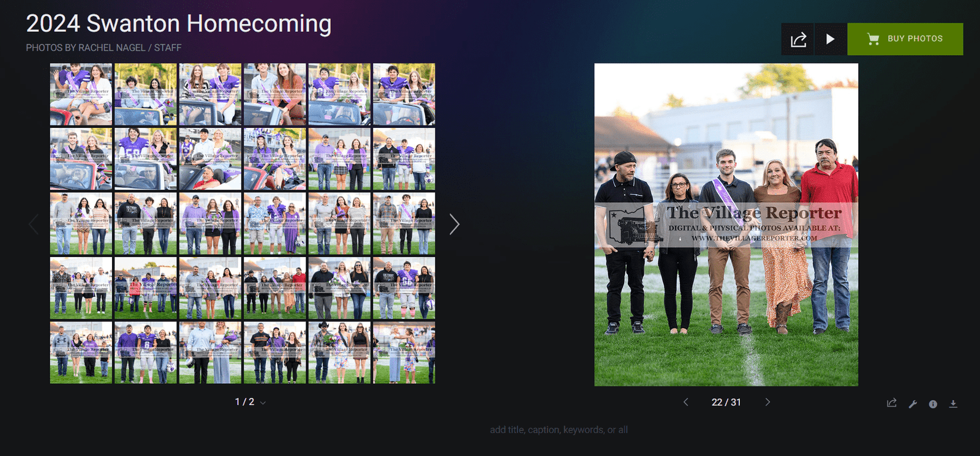Go to previous thumbnail page arrow
This screenshot has height=456, width=980.
click(x=34, y=224)
